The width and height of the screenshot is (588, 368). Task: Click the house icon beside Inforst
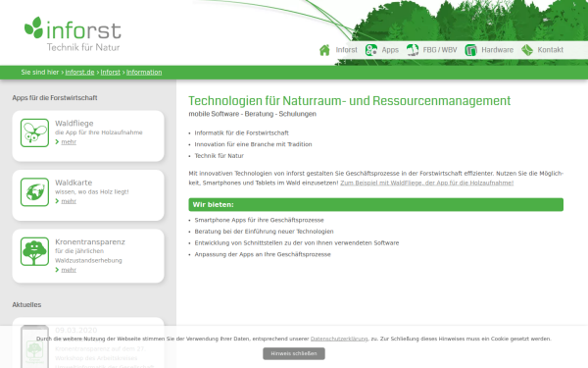[324, 50]
